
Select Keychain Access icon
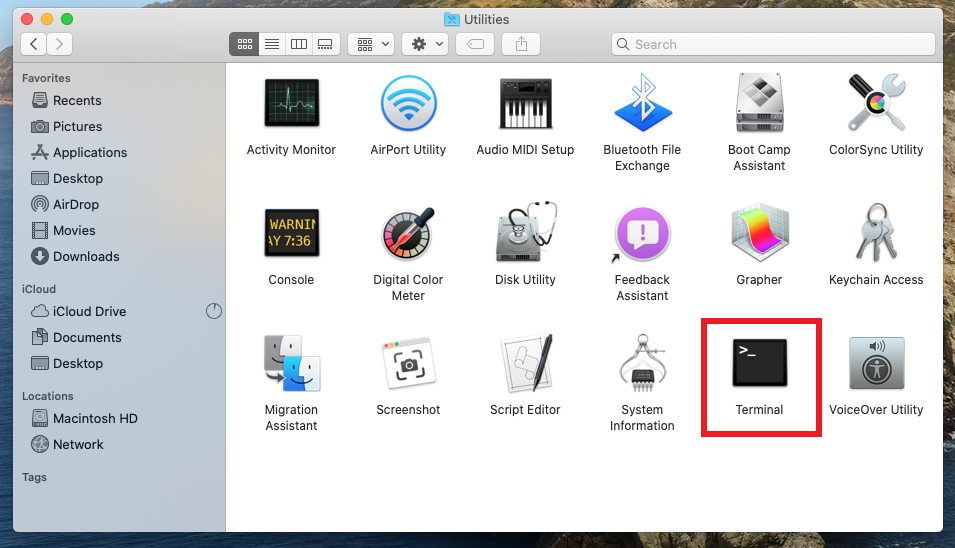tap(876, 233)
